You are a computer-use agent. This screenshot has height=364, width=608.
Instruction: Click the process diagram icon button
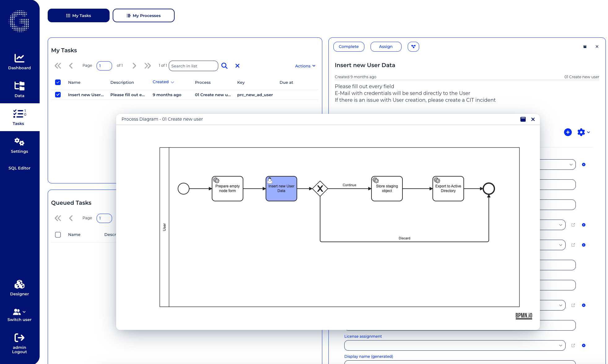[413, 47]
